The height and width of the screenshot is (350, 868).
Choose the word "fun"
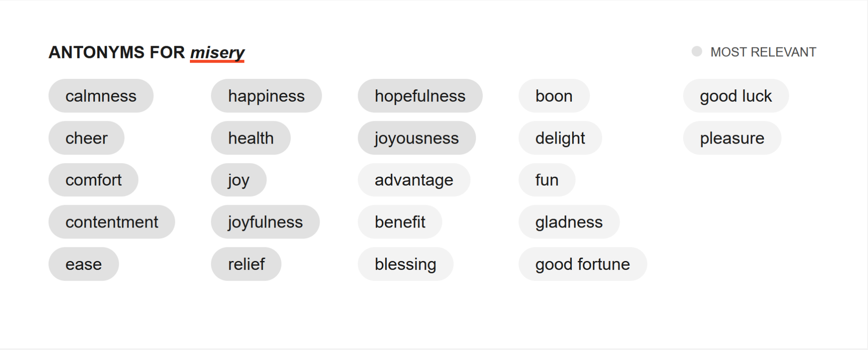547,180
